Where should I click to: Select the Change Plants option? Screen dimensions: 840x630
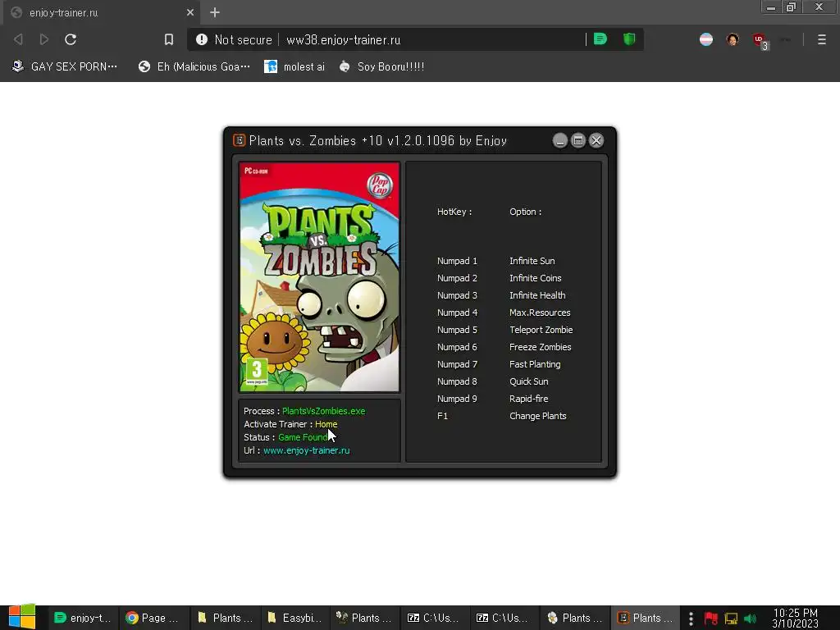coord(538,416)
